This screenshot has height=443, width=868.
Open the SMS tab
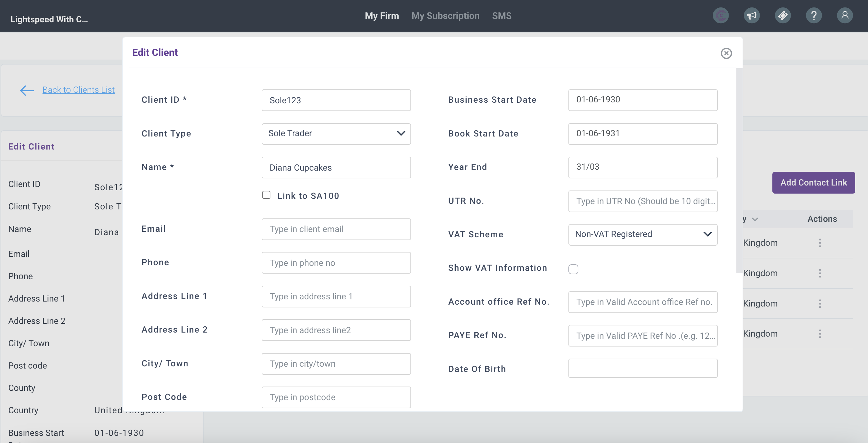[501, 16]
